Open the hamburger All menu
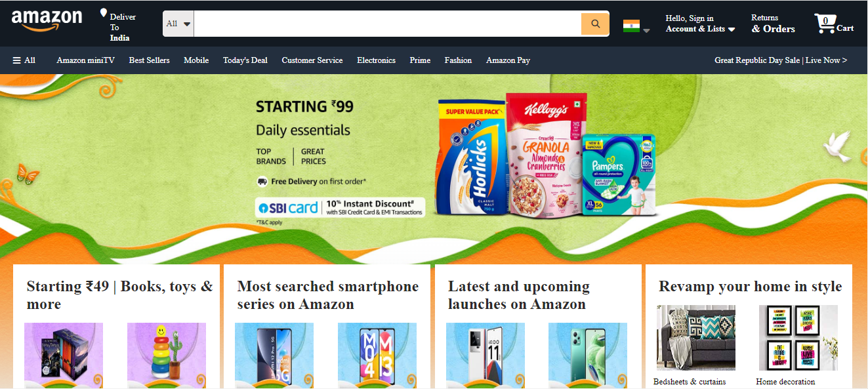Viewport: 868px width, 389px height. [24, 60]
